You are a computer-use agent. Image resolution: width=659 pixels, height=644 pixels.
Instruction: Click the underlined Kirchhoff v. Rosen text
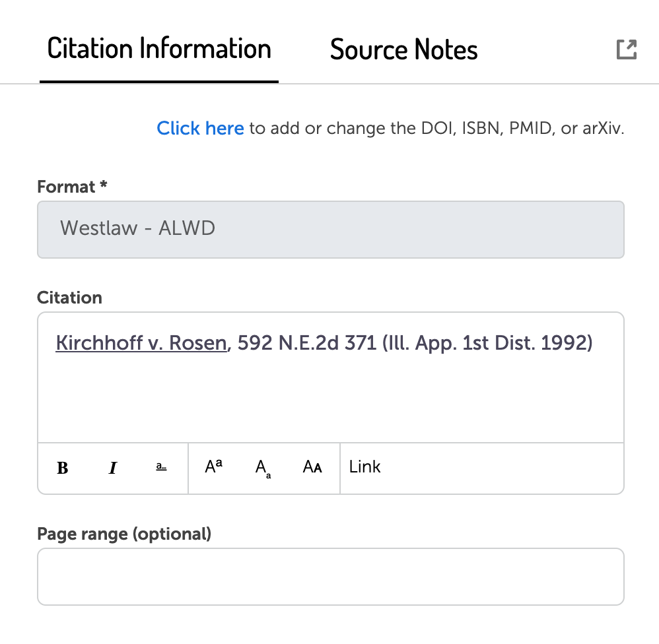(141, 343)
